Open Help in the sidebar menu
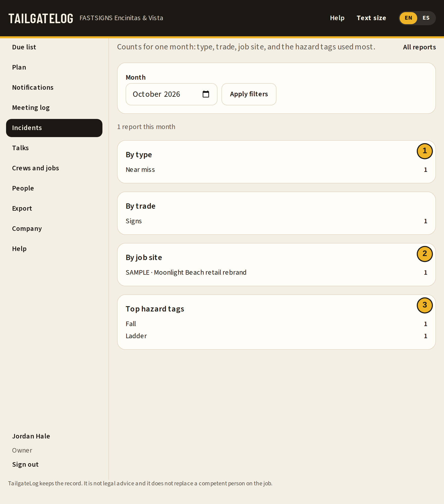The image size is (444, 504). (54, 249)
